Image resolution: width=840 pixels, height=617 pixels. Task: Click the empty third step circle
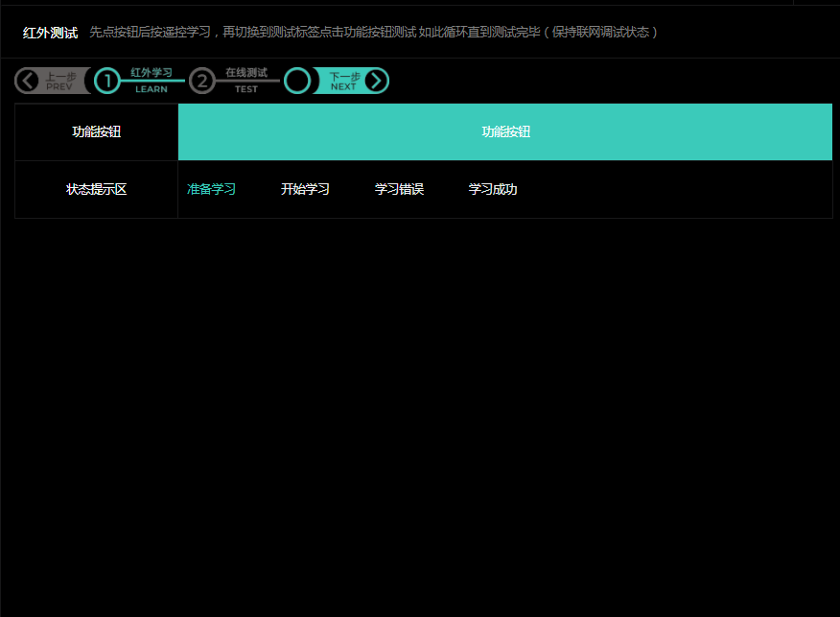[x=297, y=81]
